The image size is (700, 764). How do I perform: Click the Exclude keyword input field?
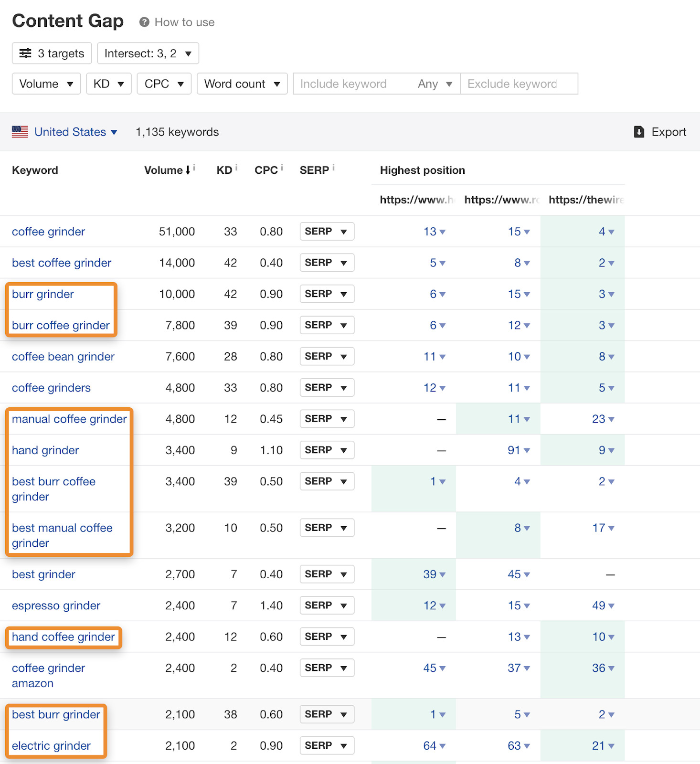[519, 84]
